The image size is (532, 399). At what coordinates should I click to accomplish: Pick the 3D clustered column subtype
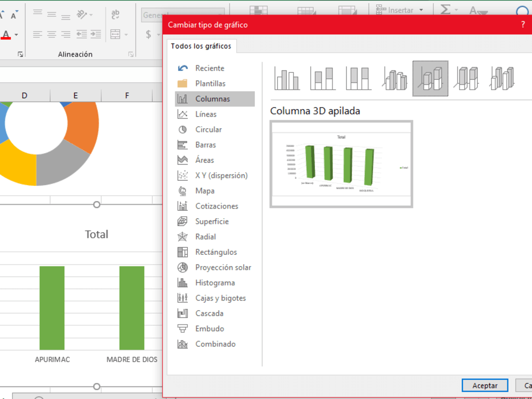pyautogui.click(x=395, y=79)
